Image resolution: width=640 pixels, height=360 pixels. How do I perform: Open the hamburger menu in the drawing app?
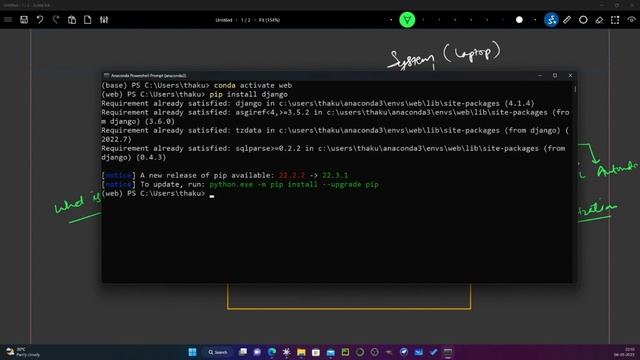coord(8,20)
